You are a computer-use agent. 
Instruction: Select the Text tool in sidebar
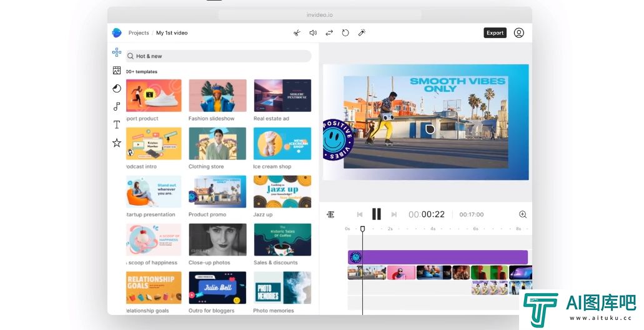(117, 125)
